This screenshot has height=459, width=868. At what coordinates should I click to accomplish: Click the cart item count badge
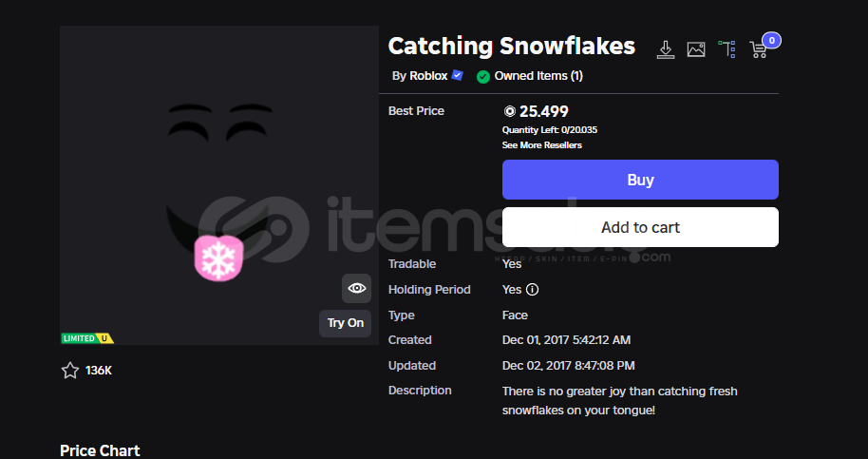(x=772, y=40)
